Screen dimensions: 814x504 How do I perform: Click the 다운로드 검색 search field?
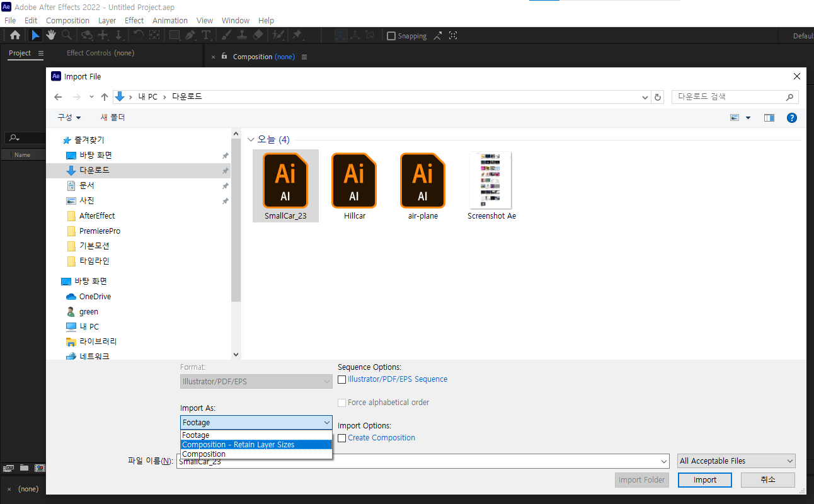[x=735, y=97]
